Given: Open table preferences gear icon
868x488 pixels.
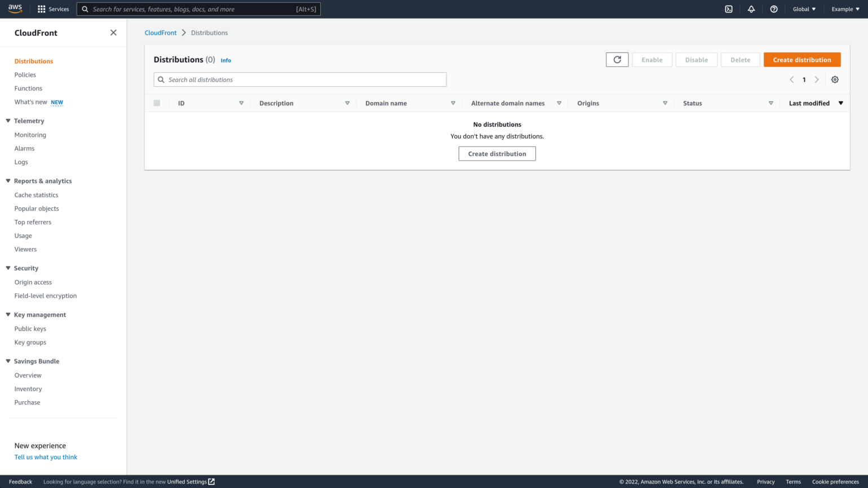Looking at the screenshot, I should (x=835, y=79).
